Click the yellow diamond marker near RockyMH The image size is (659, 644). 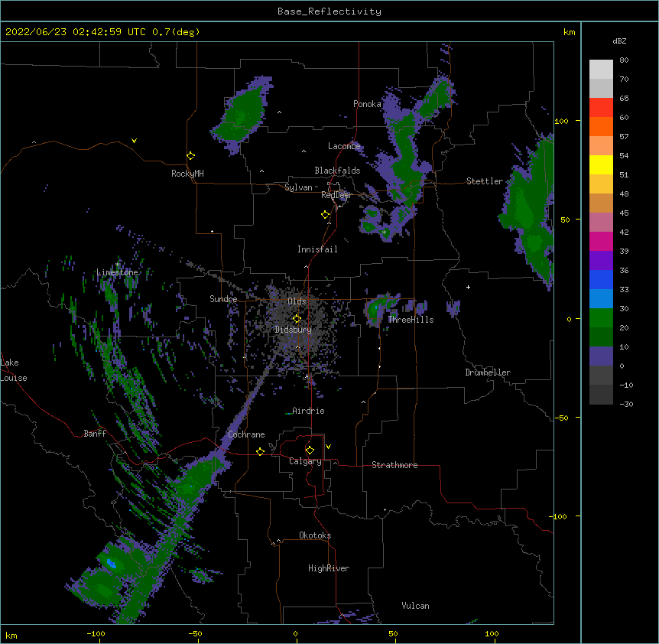190,156
